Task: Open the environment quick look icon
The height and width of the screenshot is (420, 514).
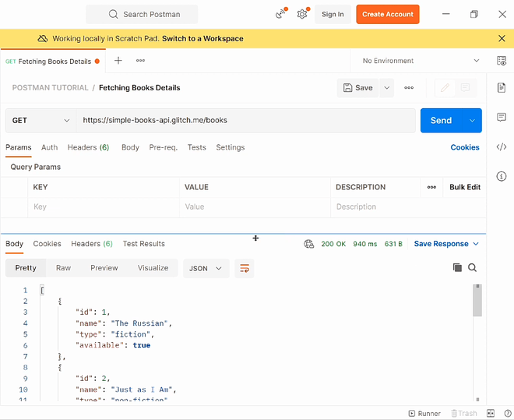Action: [x=502, y=61]
